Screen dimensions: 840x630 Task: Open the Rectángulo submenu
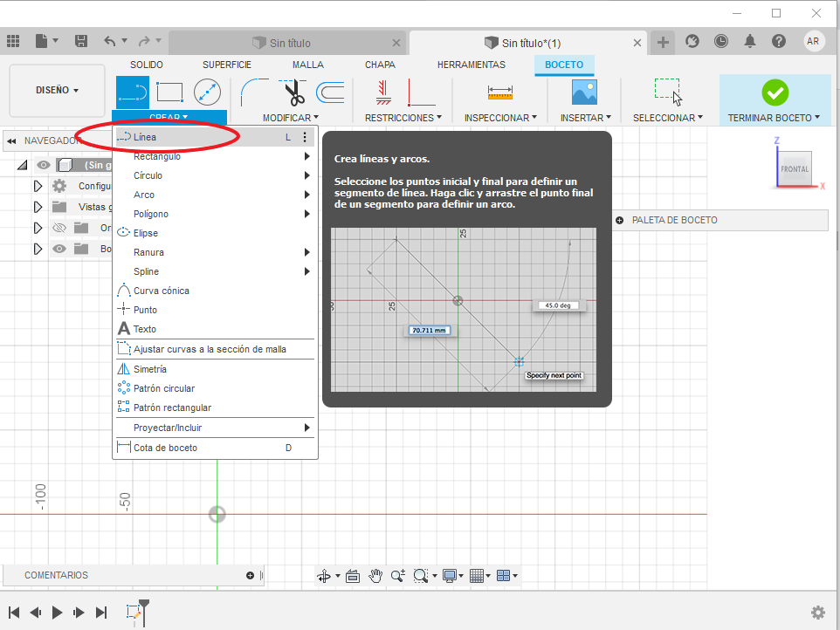(x=215, y=156)
